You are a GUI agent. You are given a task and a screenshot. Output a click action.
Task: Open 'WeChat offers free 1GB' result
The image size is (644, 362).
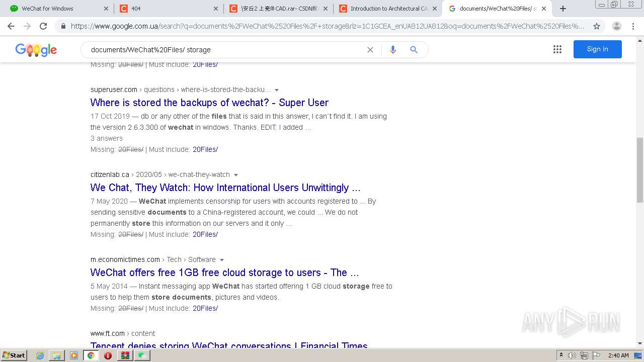(225, 273)
